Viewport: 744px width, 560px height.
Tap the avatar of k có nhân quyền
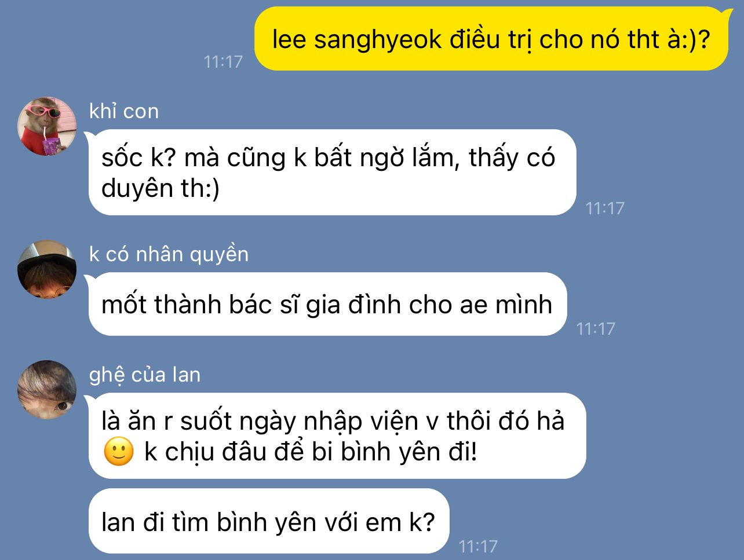pos(47,269)
